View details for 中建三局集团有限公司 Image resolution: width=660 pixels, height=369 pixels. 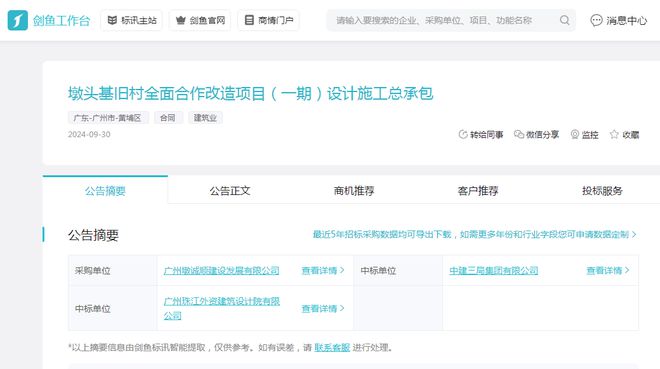tap(608, 271)
